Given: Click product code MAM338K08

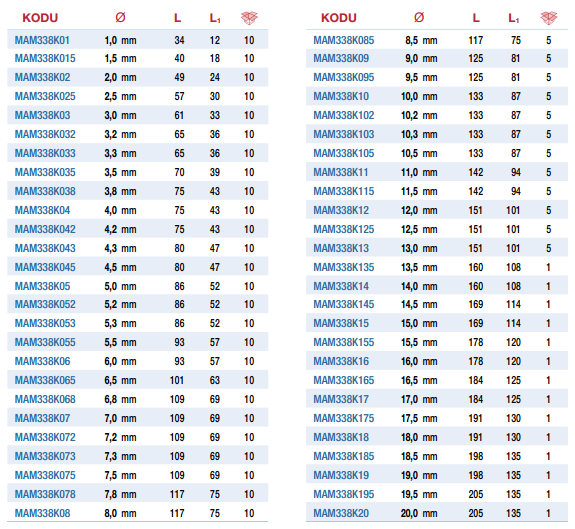Looking at the screenshot, I should pos(42,513).
